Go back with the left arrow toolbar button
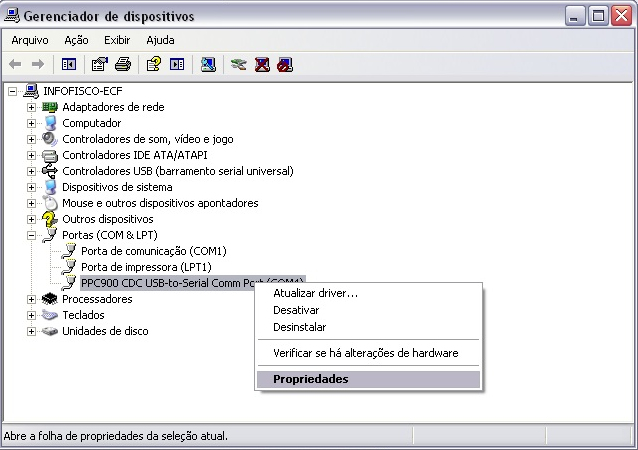Screen dimensions: 638x450 [x=15, y=64]
